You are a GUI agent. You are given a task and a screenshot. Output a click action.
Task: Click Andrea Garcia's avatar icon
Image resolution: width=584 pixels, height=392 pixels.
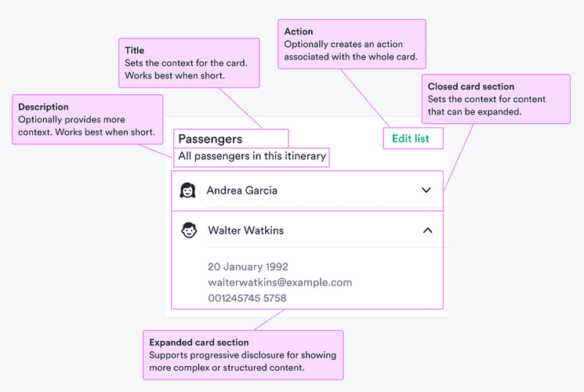pos(187,191)
